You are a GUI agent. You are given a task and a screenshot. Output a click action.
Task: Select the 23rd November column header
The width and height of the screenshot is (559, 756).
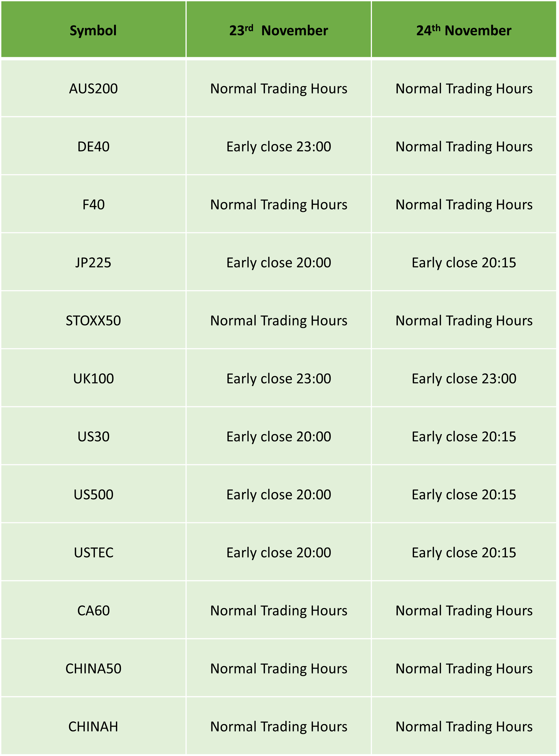tap(279, 30)
